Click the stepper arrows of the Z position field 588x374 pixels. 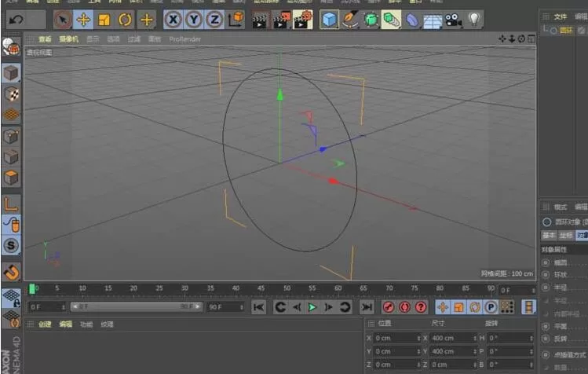point(418,365)
